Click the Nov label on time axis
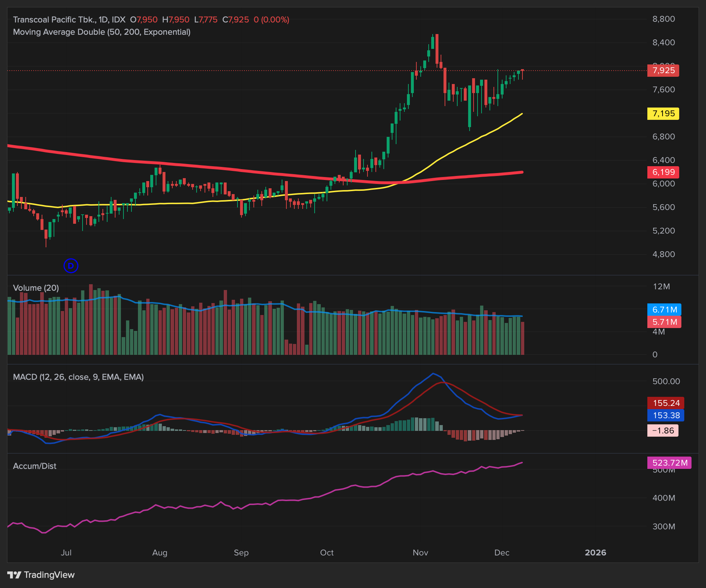The image size is (706, 588). pyautogui.click(x=420, y=553)
